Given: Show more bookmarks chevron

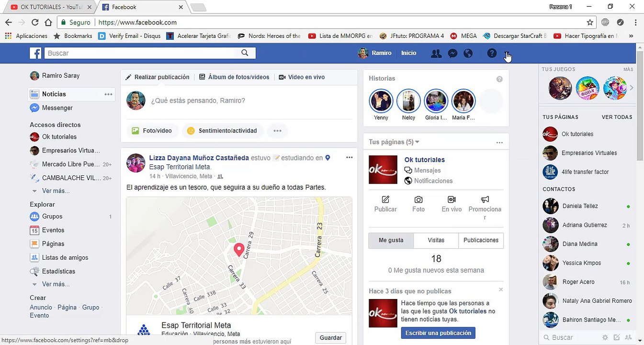Looking at the screenshot, I should [x=631, y=36].
